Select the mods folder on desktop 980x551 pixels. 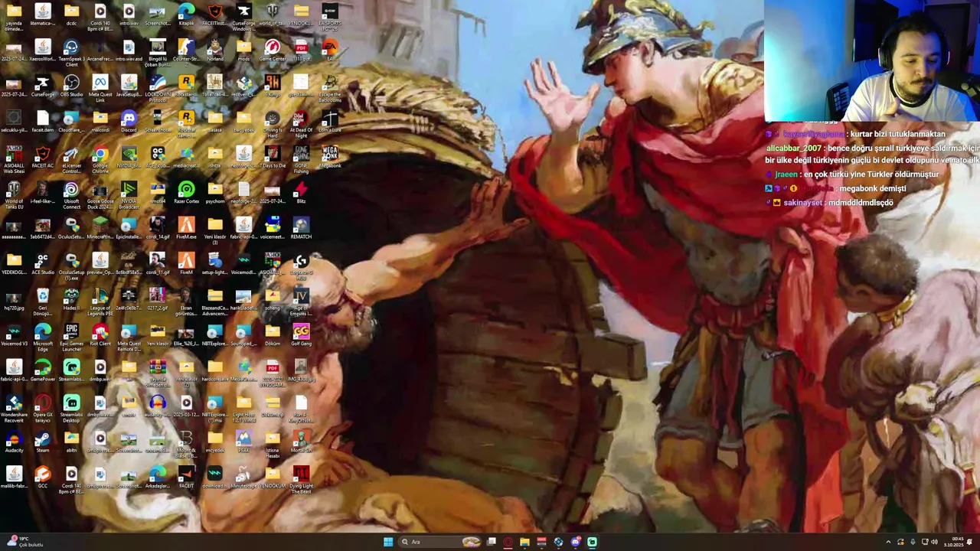point(243,51)
